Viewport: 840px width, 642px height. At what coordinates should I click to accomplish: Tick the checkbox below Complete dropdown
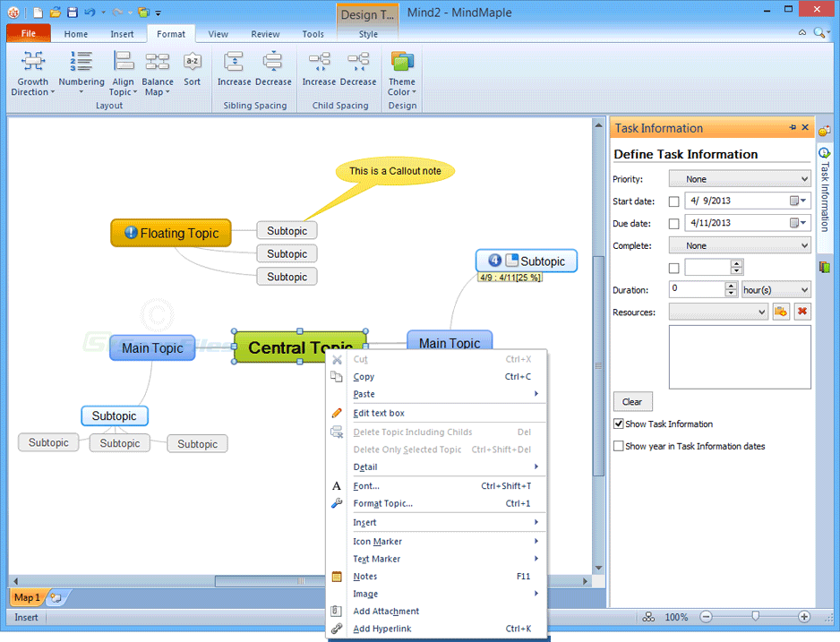click(x=674, y=268)
